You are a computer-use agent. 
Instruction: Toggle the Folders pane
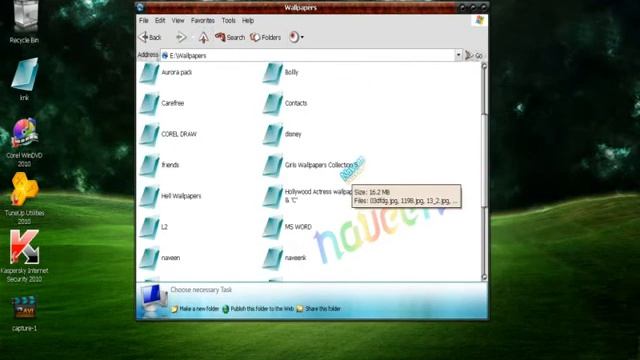click(266, 37)
